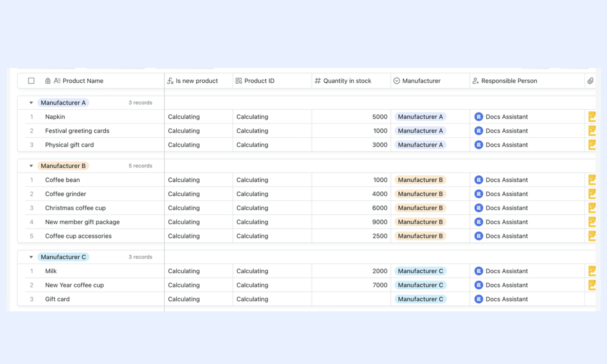Open attachment image in Festival greeting cards row
This screenshot has width=607, height=364.
592,131
